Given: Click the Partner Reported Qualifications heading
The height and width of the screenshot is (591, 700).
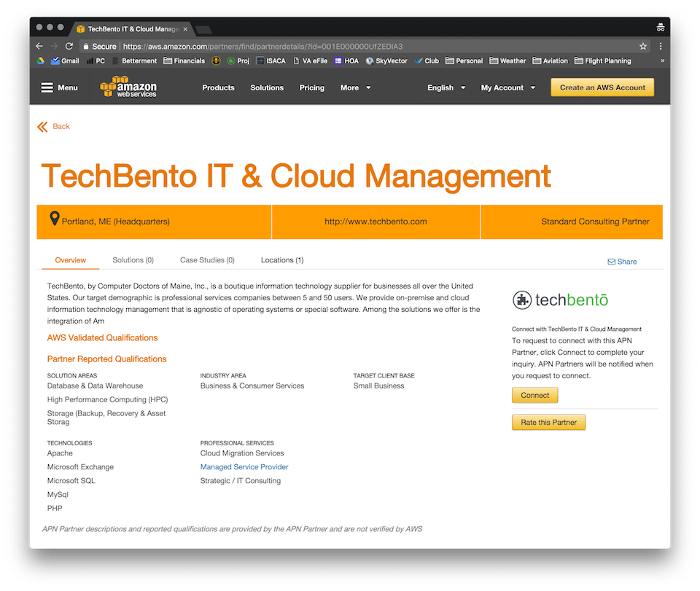Looking at the screenshot, I should click(106, 359).
